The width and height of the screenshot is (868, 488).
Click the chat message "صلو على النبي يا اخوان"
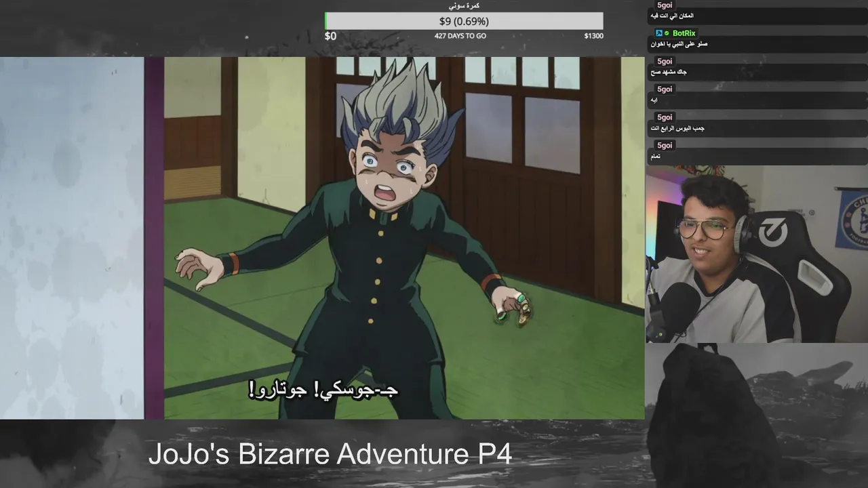click(679, 44)
